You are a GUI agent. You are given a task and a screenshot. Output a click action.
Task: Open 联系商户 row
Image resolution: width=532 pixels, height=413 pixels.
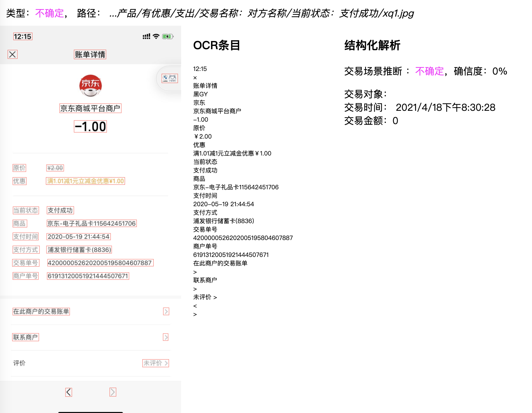coord(91,337)
